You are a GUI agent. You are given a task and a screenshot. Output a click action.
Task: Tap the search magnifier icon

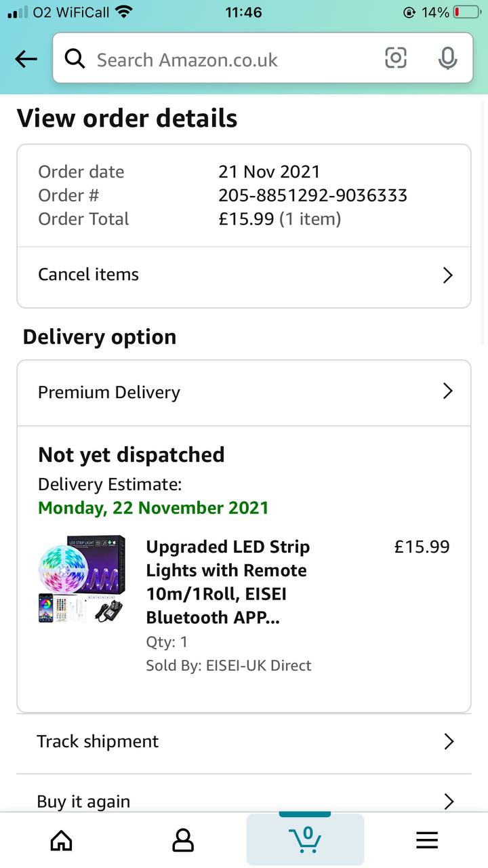75,60
